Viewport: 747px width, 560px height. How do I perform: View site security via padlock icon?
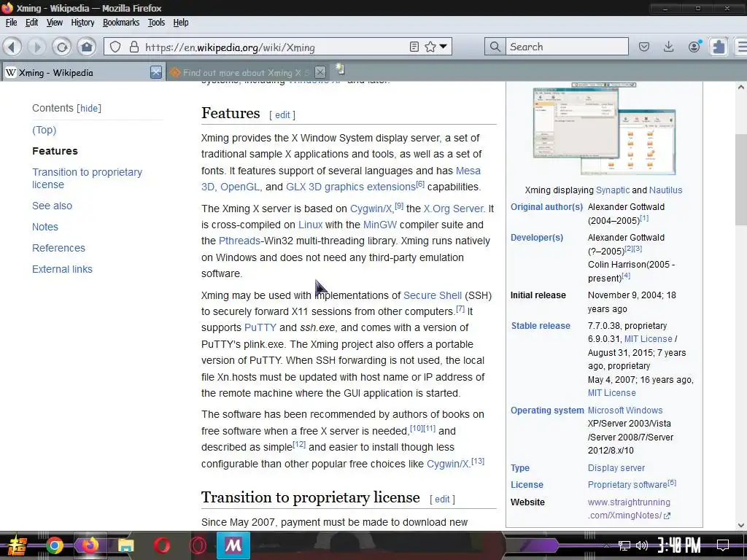(134, 47)
